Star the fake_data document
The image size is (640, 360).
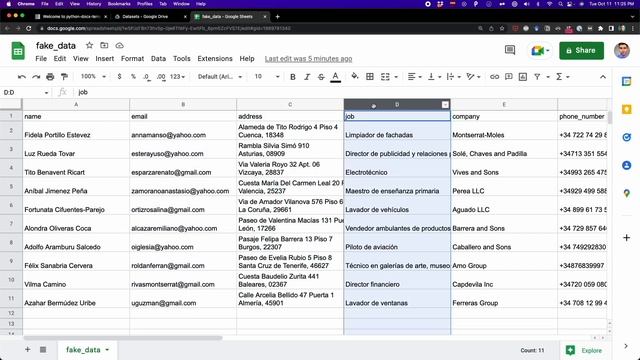(89, 45)
